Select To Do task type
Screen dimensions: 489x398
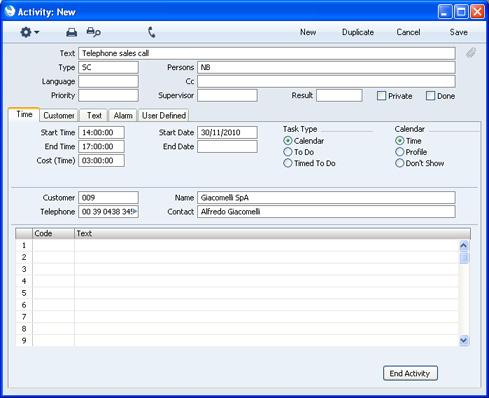[x=288, y=152]
